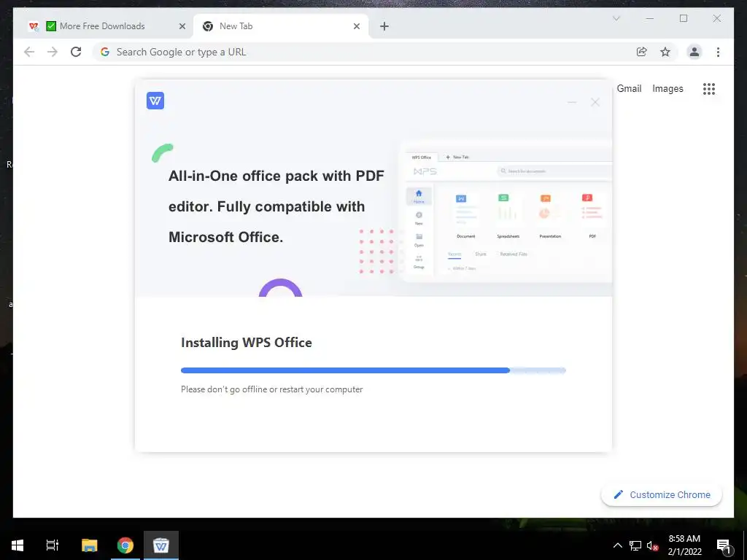Maximize the Chrome window
747x560 pixels.
683,18
